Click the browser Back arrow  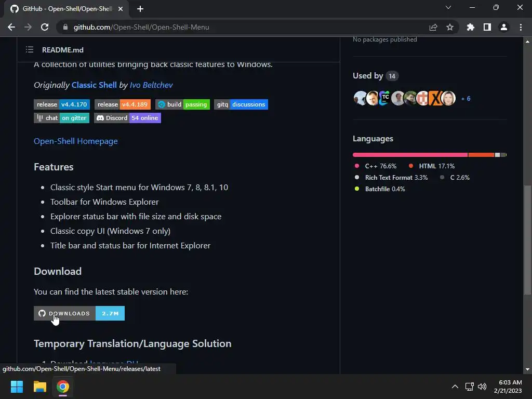pos(11,27)
